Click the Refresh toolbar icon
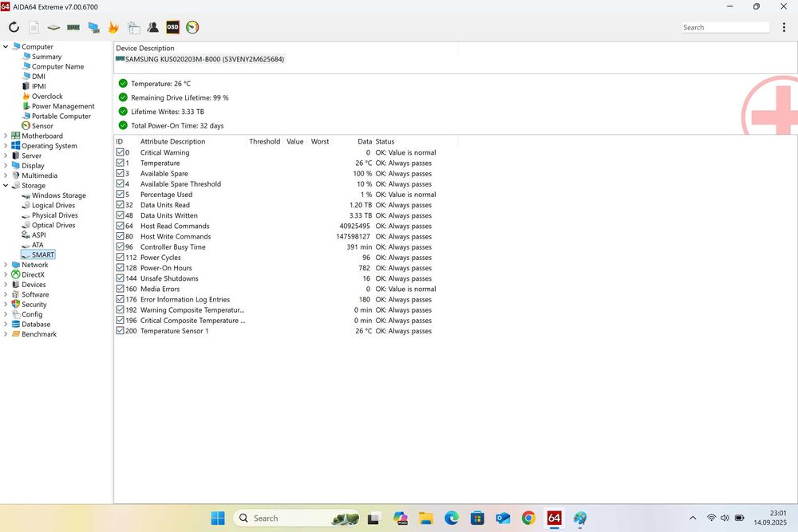The height and width of the screenshot is (532, 798). click(14, 27)
